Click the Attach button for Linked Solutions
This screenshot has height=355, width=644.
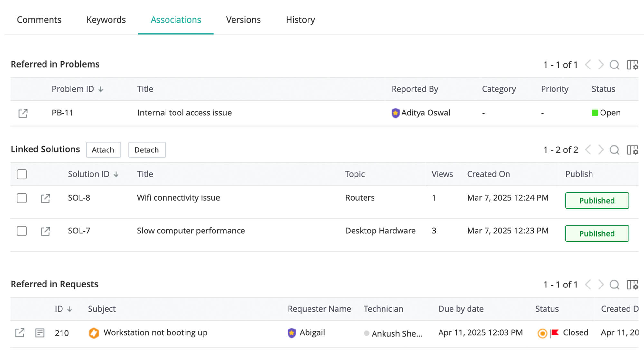coord(103,150)
